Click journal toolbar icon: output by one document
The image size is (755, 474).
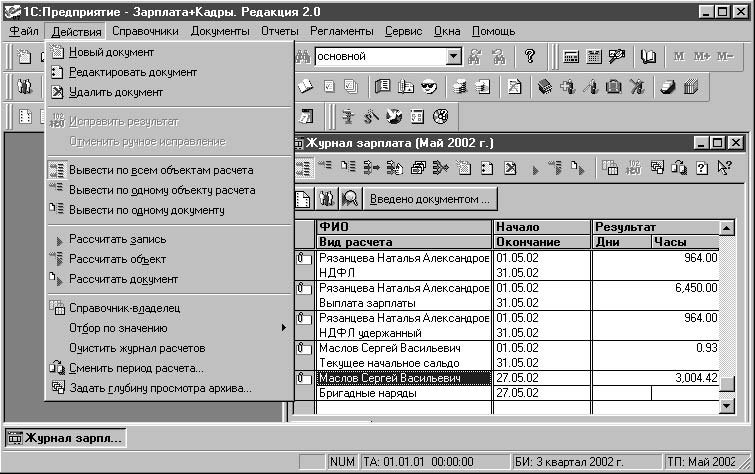[x=348, y=167]
